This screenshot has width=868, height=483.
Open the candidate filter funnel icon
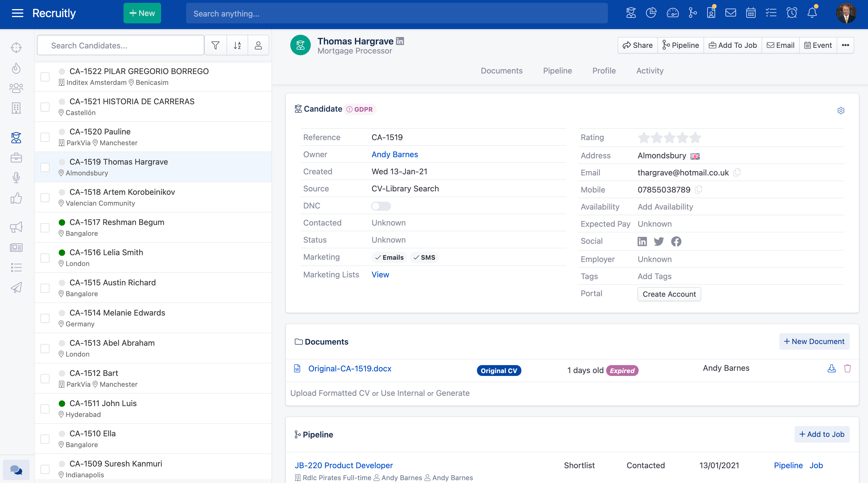pos(215,45)
